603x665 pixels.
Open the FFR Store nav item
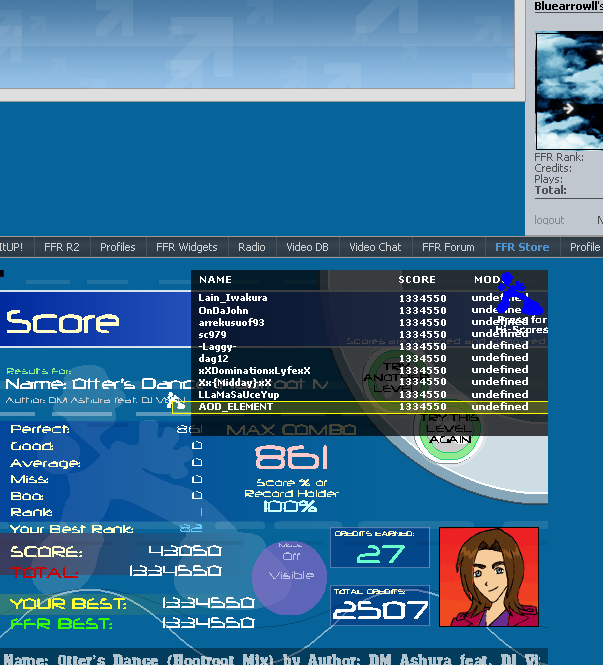[x=521, y=247]
